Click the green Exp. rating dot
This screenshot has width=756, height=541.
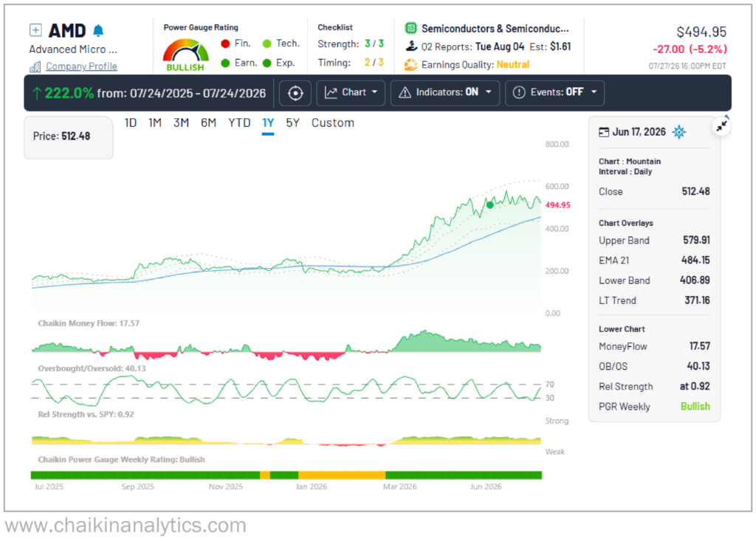[x=267, y=63]
